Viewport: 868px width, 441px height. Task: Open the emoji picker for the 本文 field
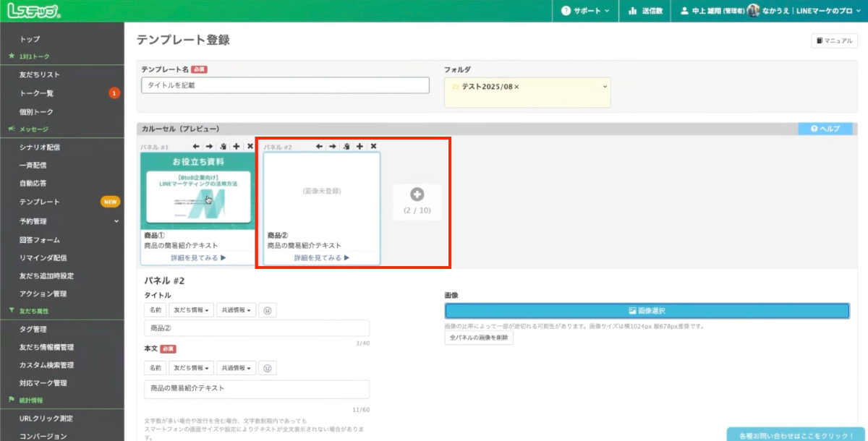(268, 368)
